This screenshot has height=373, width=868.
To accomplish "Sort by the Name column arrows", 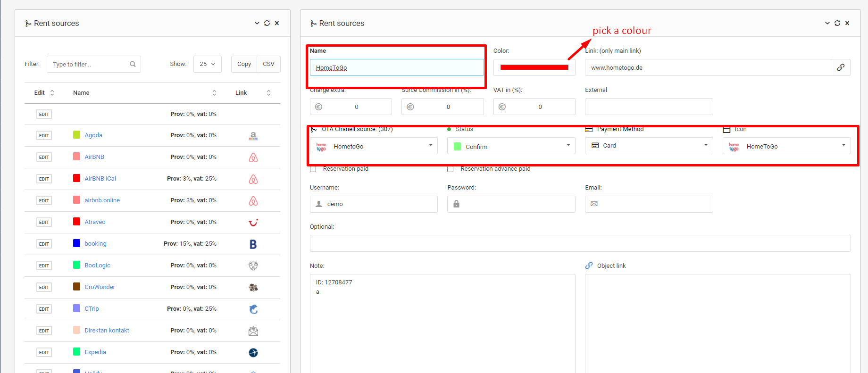I will 214,93.
